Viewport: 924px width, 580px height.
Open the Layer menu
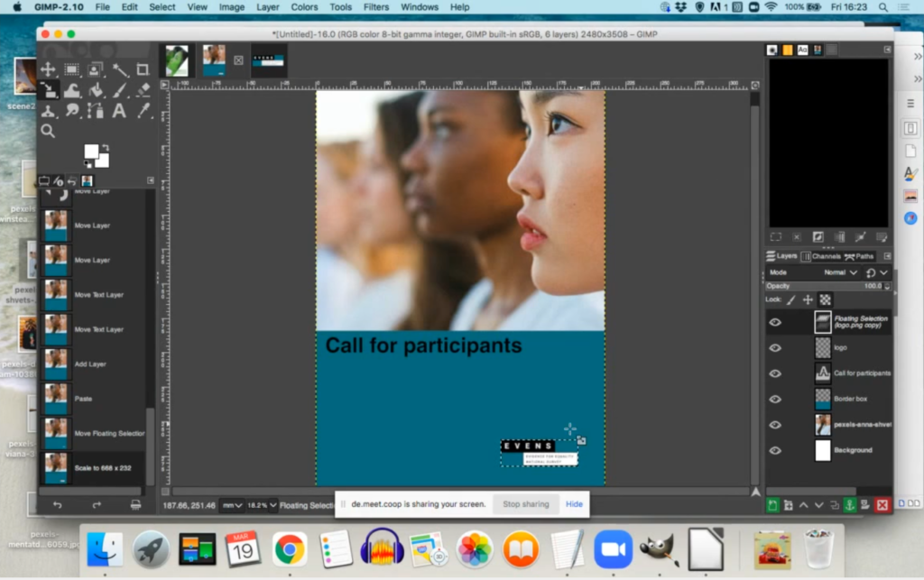click(267, 7)
